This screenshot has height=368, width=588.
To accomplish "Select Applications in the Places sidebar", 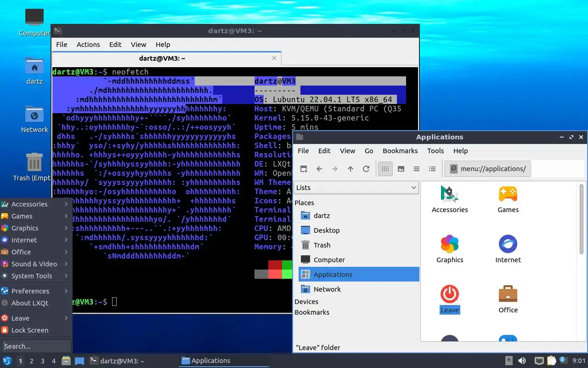I will pos(359,275).
